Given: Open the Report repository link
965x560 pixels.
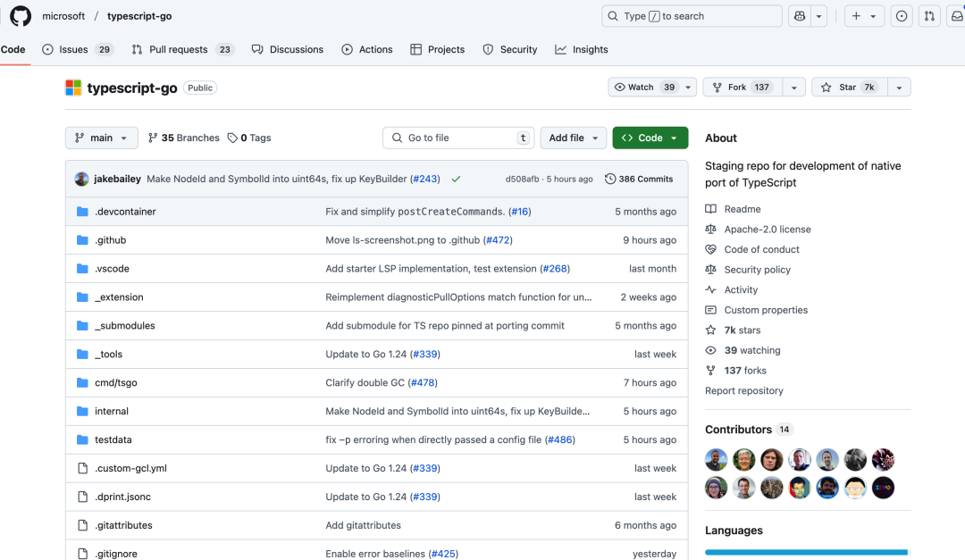Looking at the screenshot, I should 744,391.
